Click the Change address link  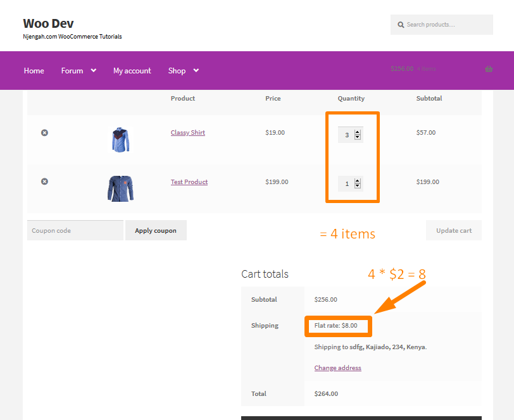[x=337, y=368]
